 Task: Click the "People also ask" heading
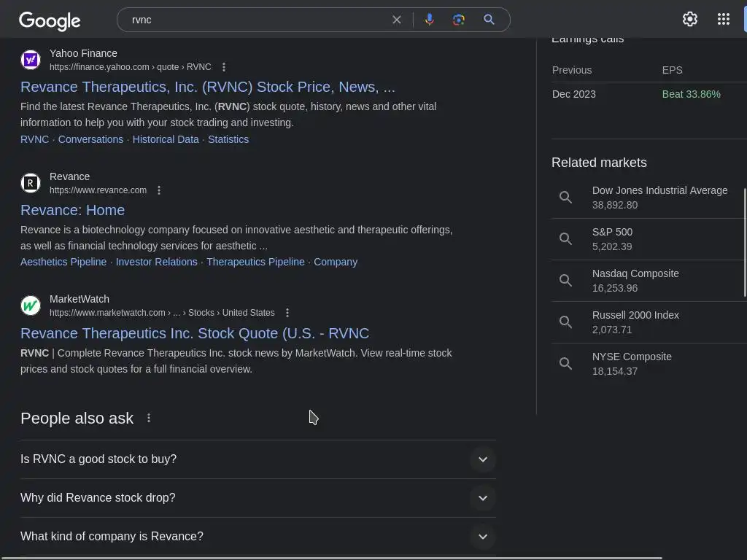pyautogui.click(x=77, y=418)
